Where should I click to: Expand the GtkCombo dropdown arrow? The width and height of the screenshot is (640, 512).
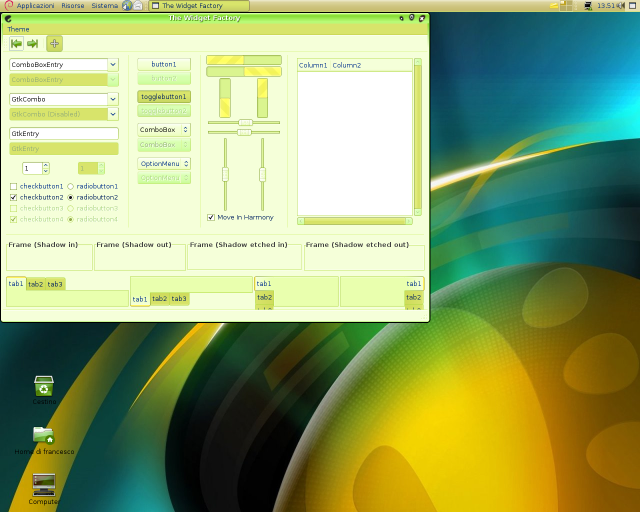pos(113,99)
